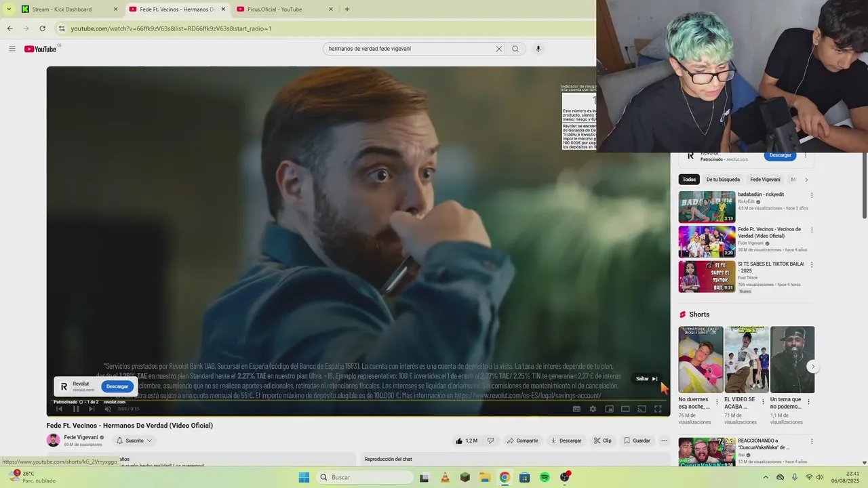Unmute the video player's volume icon
The height and width of the screenshot is (488, 868).
(x=108, y=409)
